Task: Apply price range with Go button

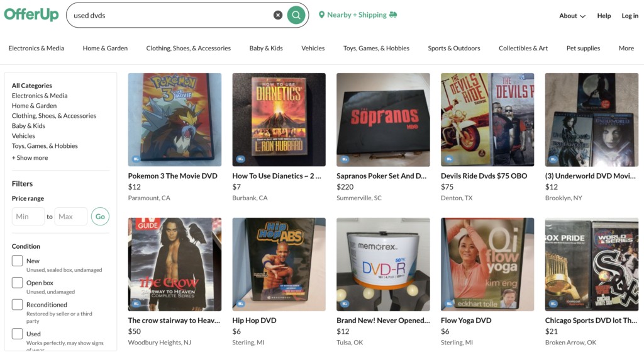Action: (100, 216)
